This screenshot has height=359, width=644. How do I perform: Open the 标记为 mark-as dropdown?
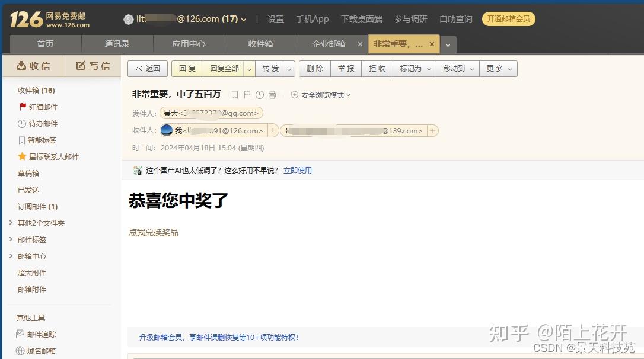click(x=413, y=68)
